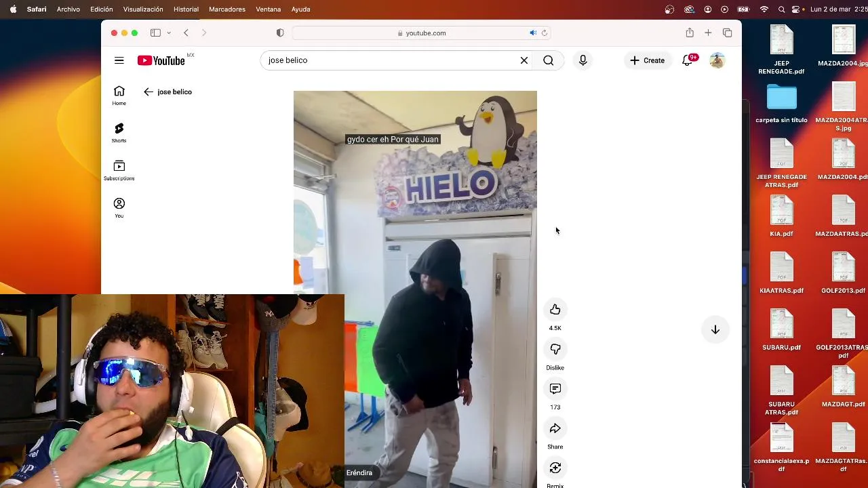Share the Short via arrow icon
The width and height of the screenshot is (868, 488).
pos(555,428)
